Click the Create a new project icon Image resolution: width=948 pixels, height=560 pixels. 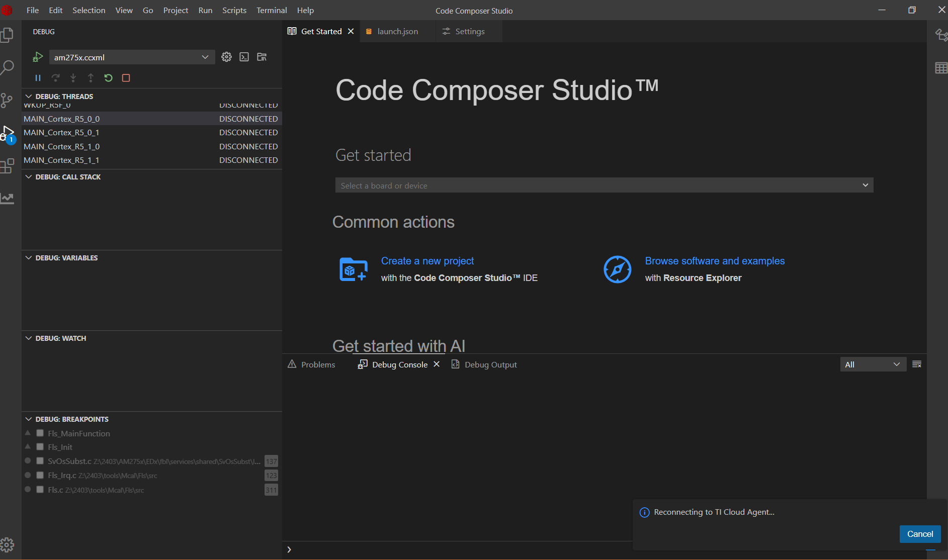(x=354, y=269)
